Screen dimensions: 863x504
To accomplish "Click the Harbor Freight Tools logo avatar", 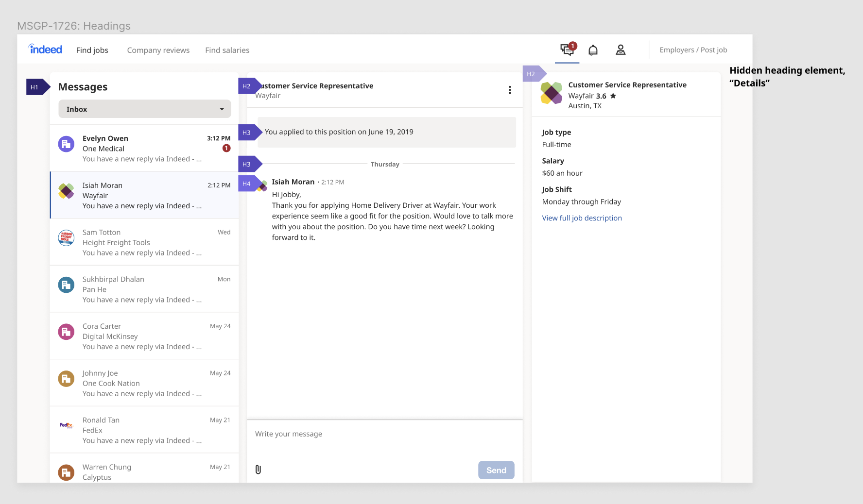I will click(x=66, y=238).
